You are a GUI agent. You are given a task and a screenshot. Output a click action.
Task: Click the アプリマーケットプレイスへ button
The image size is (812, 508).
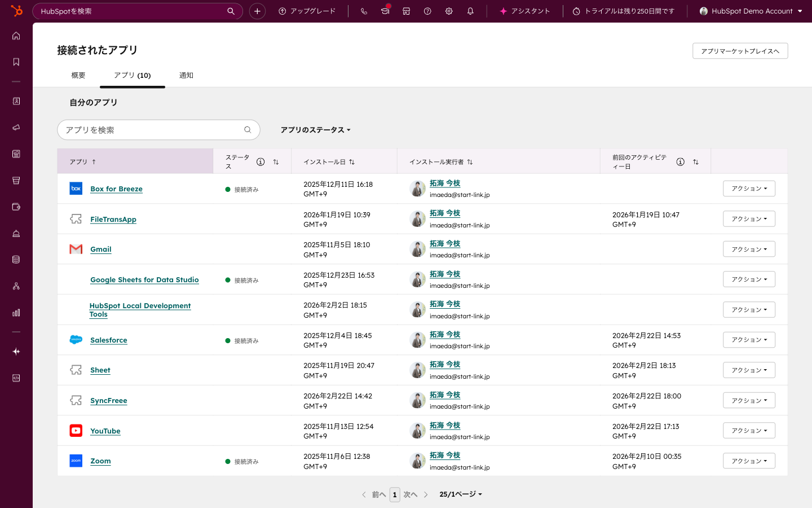[x=740, y=51]
